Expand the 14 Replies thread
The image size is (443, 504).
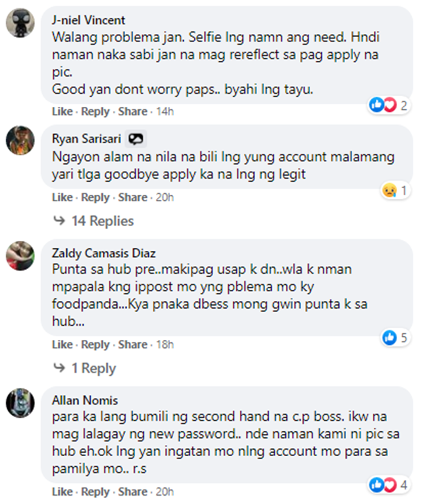tap(93, 221)
